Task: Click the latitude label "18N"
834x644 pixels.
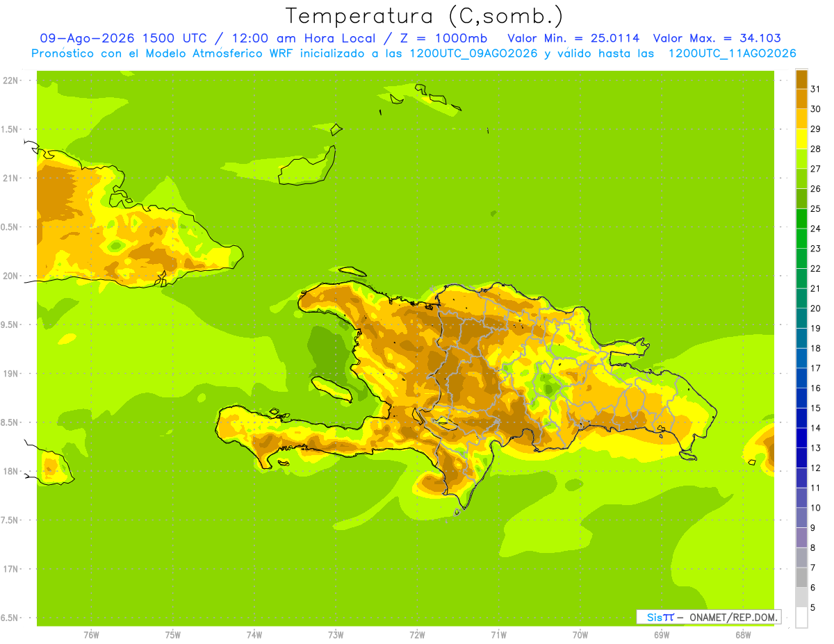Action: coord(10,471)
